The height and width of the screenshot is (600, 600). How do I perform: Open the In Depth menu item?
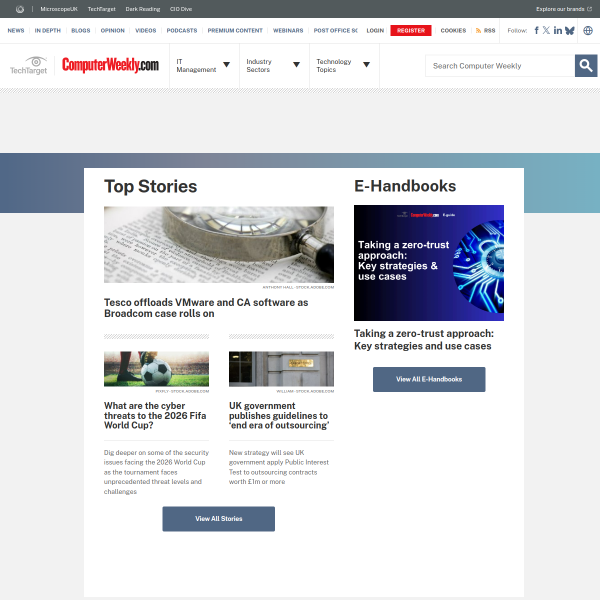point(48,31)
